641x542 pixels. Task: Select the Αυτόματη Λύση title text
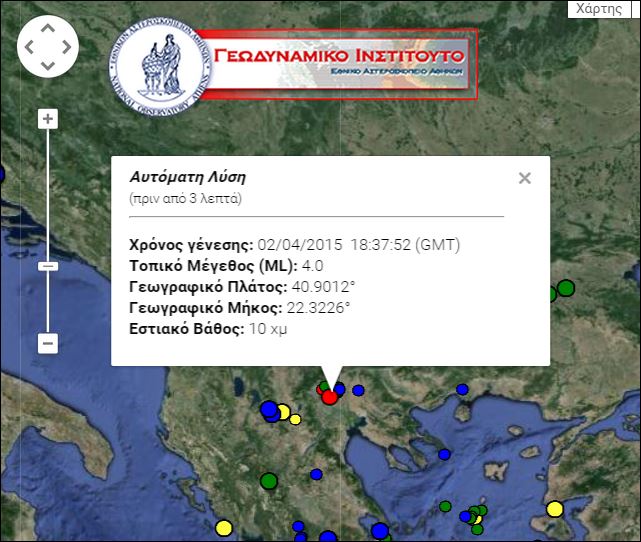[x=188, y=177]
